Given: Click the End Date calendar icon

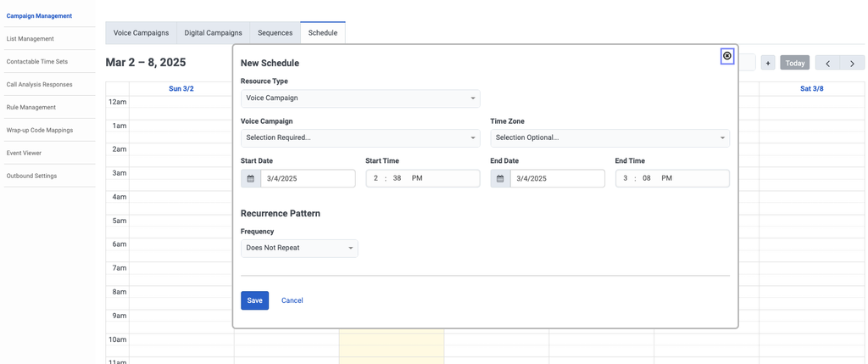Looking at the screenshot, I should pos(500,178).
